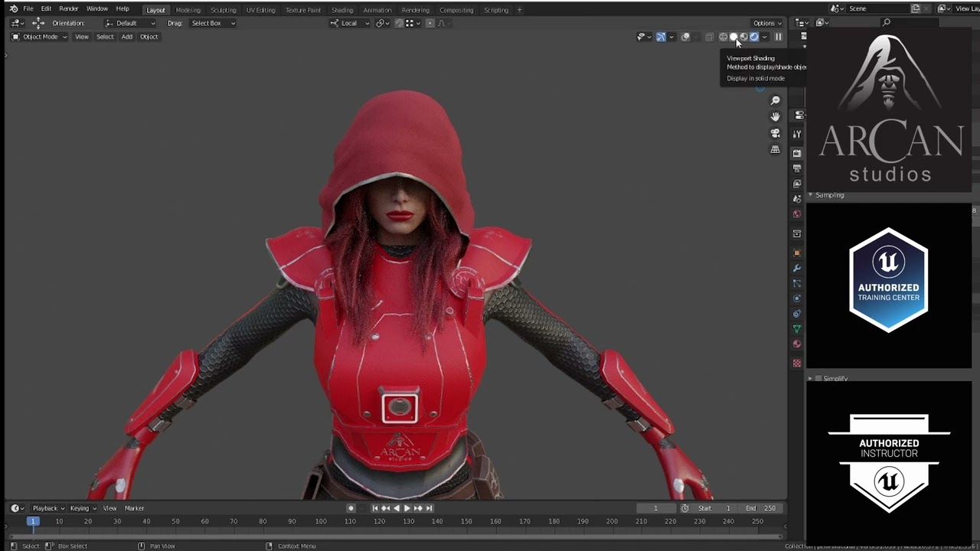Screen dimensions: 980x551
Task: Open the Output properties tab
Action: point(797,168)
